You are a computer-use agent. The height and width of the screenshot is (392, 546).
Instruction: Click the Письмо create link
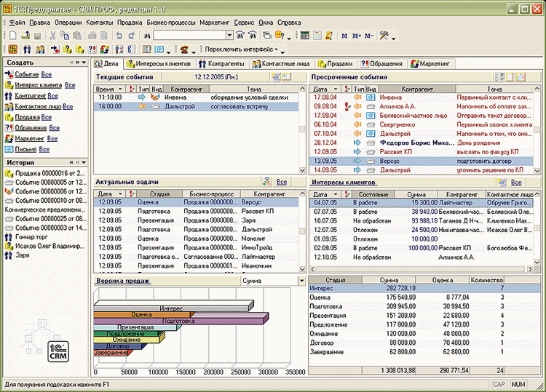coord(25,149)
